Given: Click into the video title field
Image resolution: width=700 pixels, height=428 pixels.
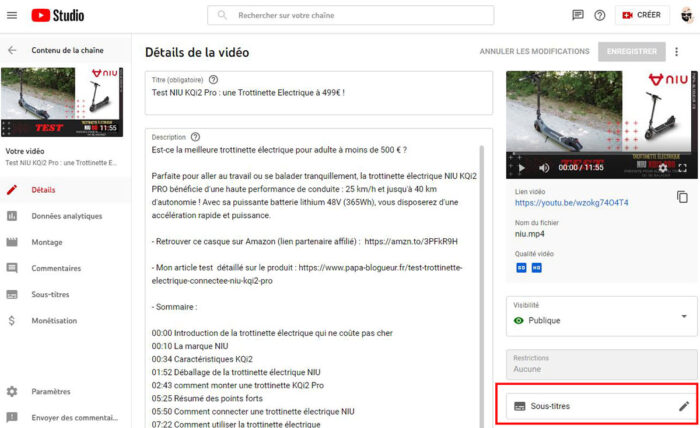Looking at the screenshot, I should [319, 93].
